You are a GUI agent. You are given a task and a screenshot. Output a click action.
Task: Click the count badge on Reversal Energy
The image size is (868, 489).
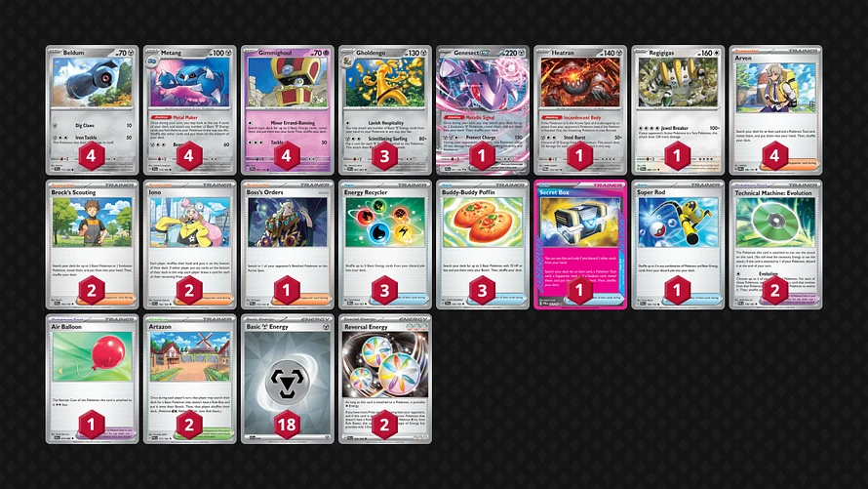click(384, 425)
